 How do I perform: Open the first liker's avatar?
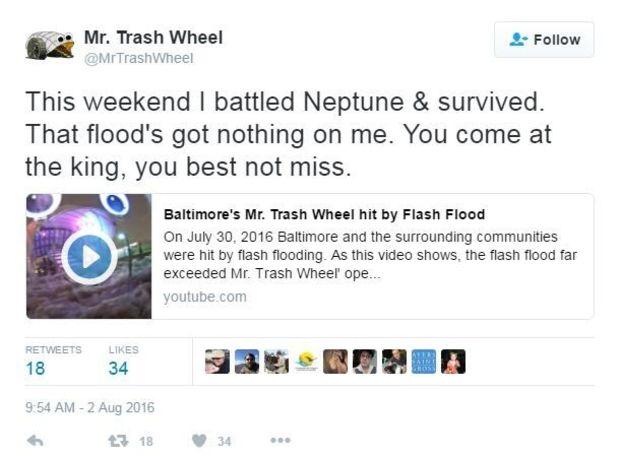pyautogui.click(x=217, y=361)
